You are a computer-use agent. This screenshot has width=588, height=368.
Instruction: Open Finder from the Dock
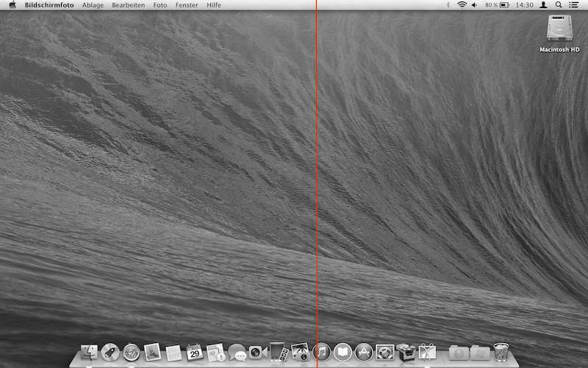click(89, 353)
